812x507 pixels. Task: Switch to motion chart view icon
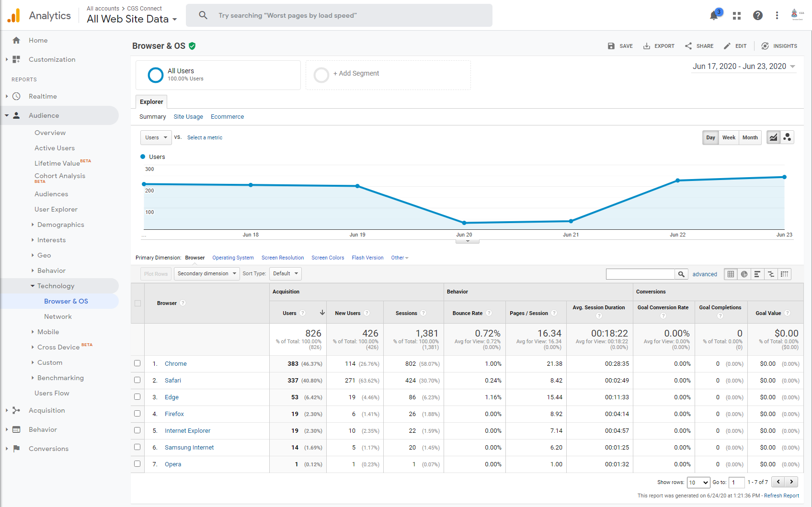pos(787,137)
